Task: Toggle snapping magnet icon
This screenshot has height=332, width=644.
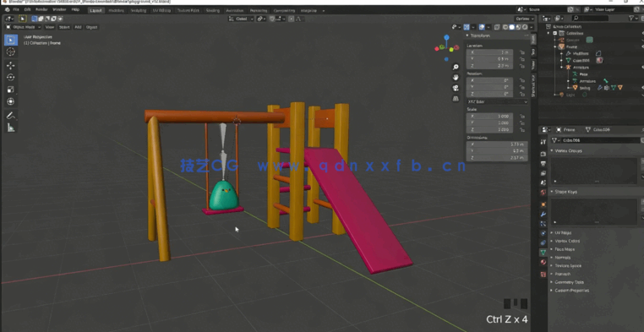Action: tap(272, 19)
